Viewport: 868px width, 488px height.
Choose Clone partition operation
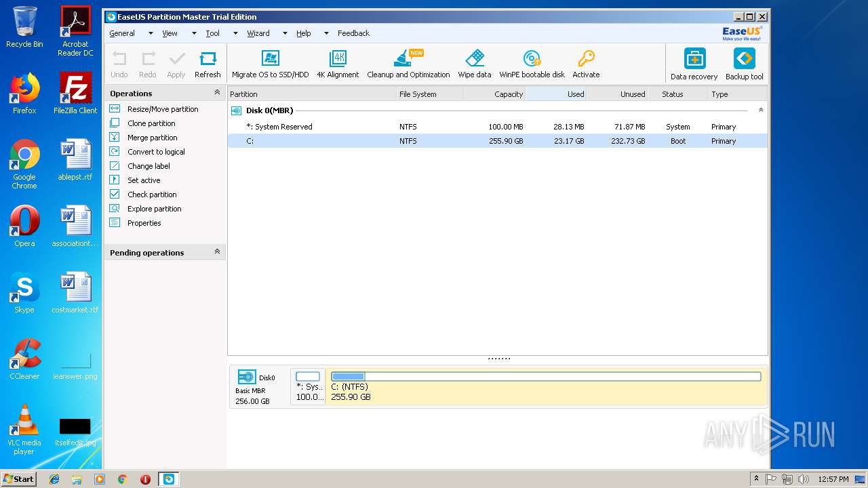(151, 123)
